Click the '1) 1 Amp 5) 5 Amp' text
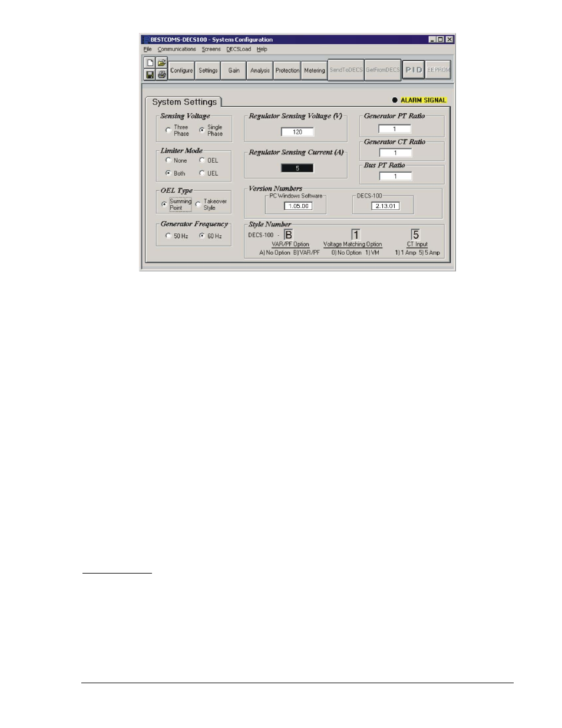Viewport: 562px width, 728px height. point(418,253)
